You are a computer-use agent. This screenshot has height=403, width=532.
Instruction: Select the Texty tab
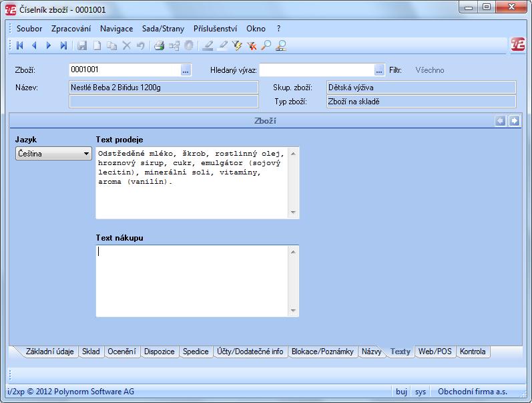[401, 352]
